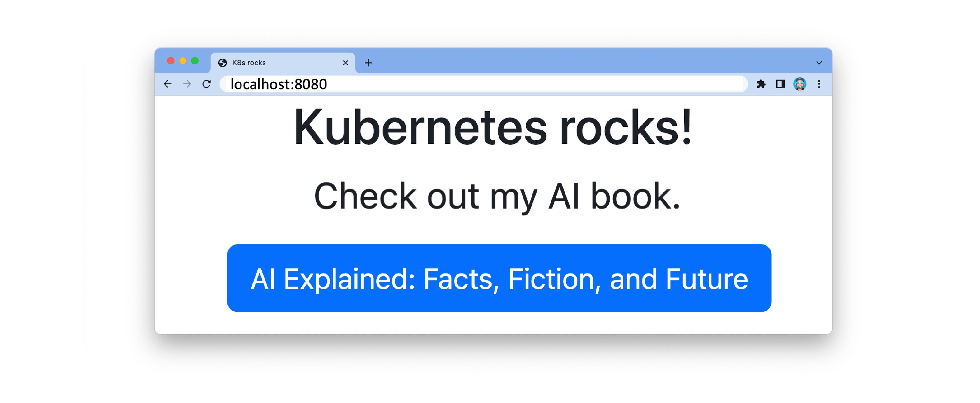Image resolution: width=980 pixels, height=403 pixels.
Task: Close the K8s rocks tab
Action: (x=345, y=63)
